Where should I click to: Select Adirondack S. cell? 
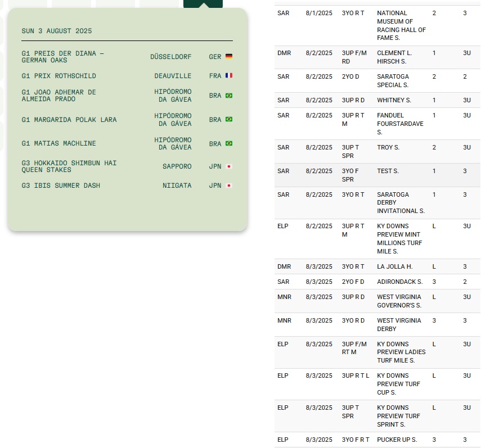400,282
